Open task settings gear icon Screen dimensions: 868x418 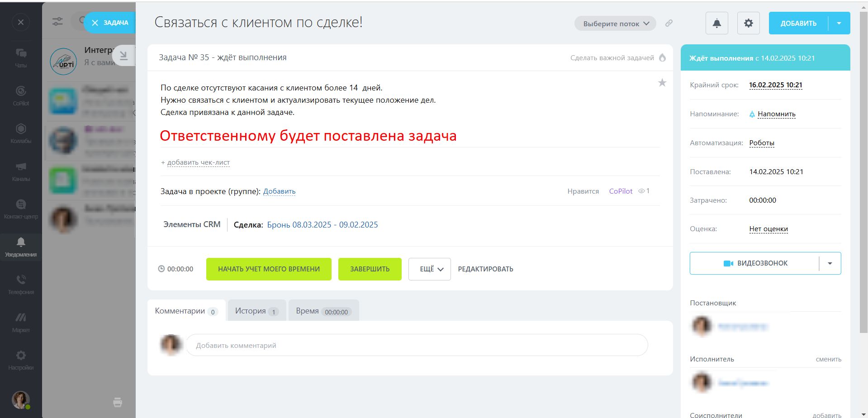tap(748, 23)
